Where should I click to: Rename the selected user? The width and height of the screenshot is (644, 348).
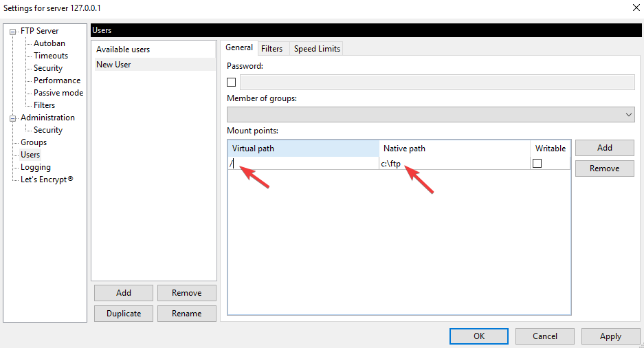point(186,314)
